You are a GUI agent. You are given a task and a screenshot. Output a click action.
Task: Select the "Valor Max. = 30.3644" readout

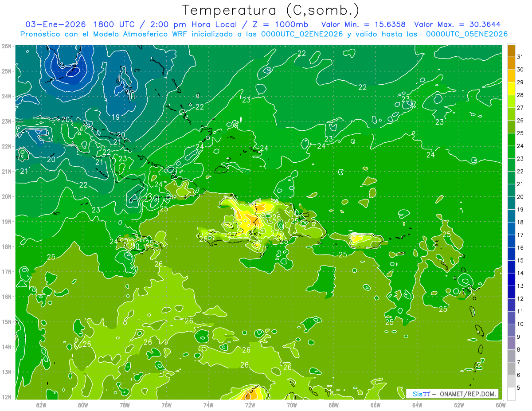(x=457, y=24)
